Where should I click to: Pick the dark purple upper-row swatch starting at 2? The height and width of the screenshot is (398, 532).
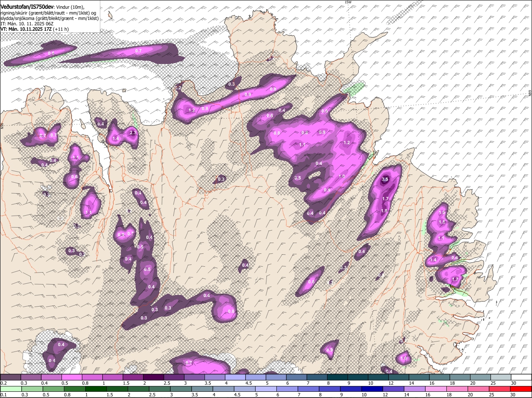tap(153, 377)
